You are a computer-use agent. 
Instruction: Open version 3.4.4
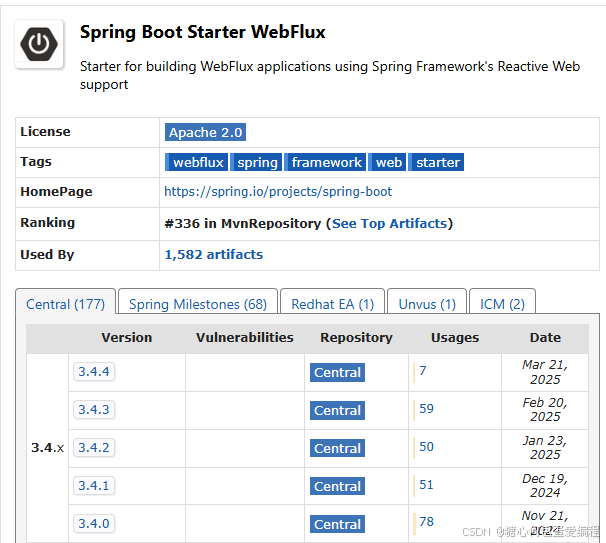click(x=94, y=372)
